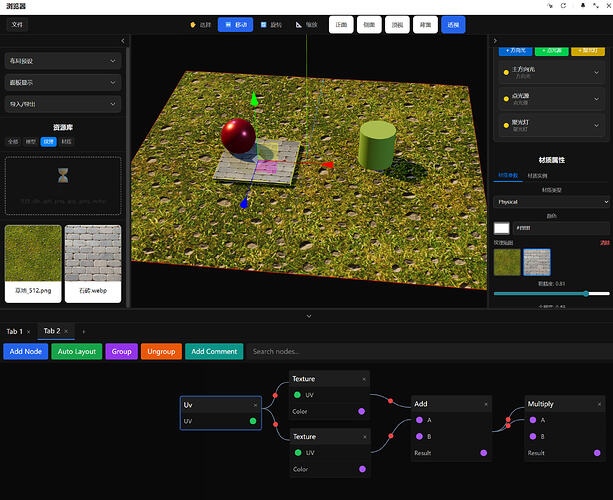Close the upper Texture node
The image size is (613, 500).
[x=364, y=379]
